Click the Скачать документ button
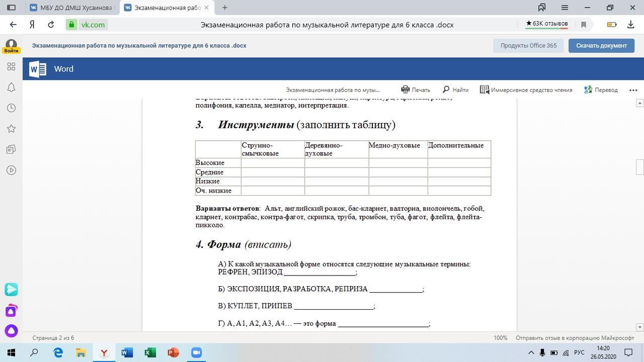Viewport: 644px width, 362px height. (601, 45)
